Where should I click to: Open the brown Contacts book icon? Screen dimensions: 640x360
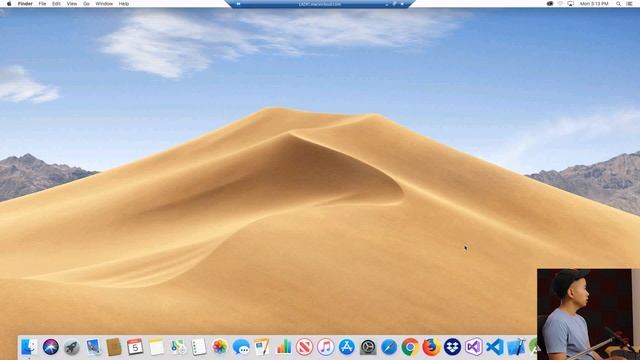pos(114,347)
